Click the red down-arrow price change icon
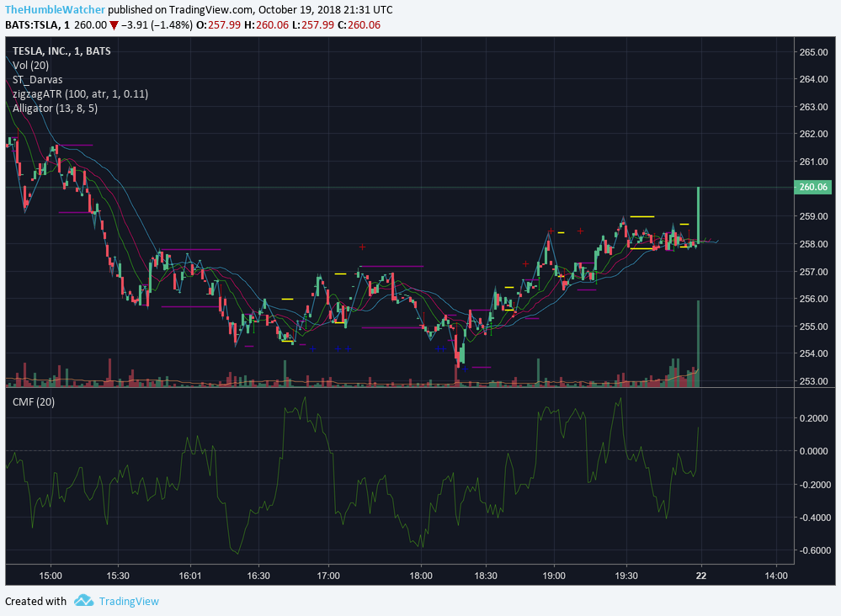Viewport: 841px width, 616px height. tap(114, 25)
